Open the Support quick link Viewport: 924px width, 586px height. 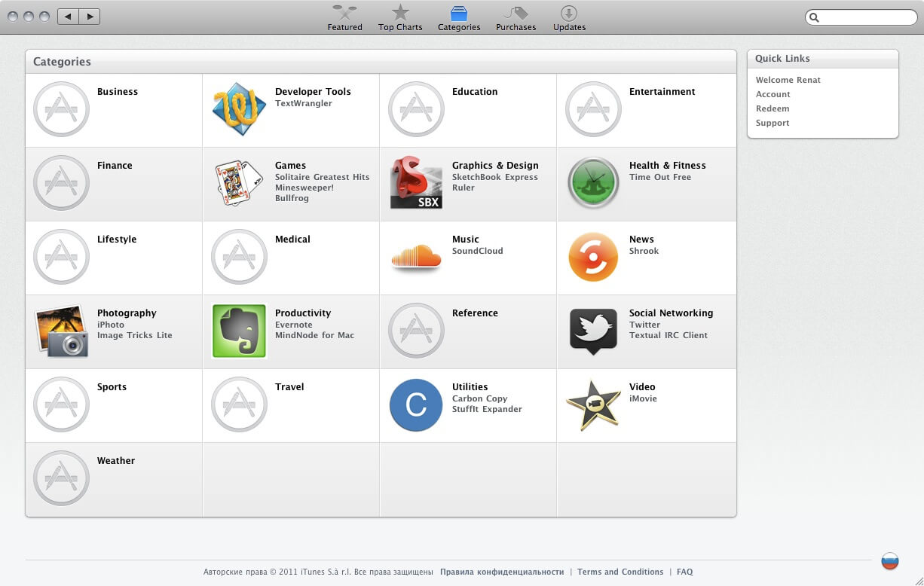point(773,123)
